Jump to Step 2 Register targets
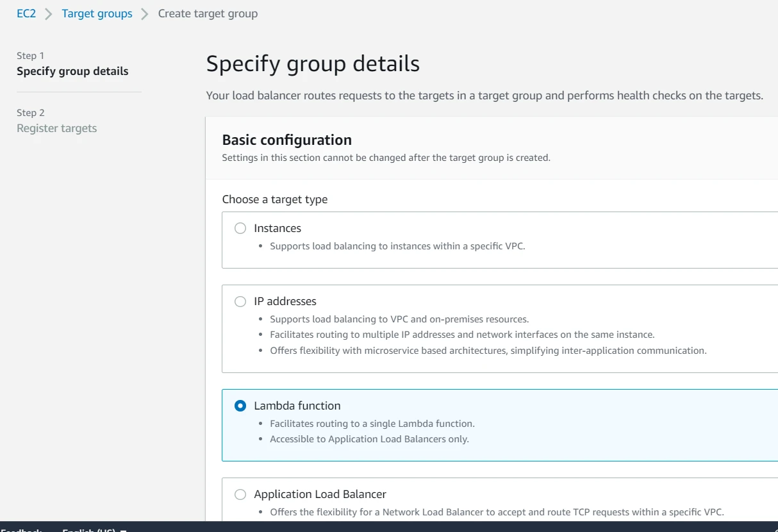This screenshot has width=778, height=532. 56,128
